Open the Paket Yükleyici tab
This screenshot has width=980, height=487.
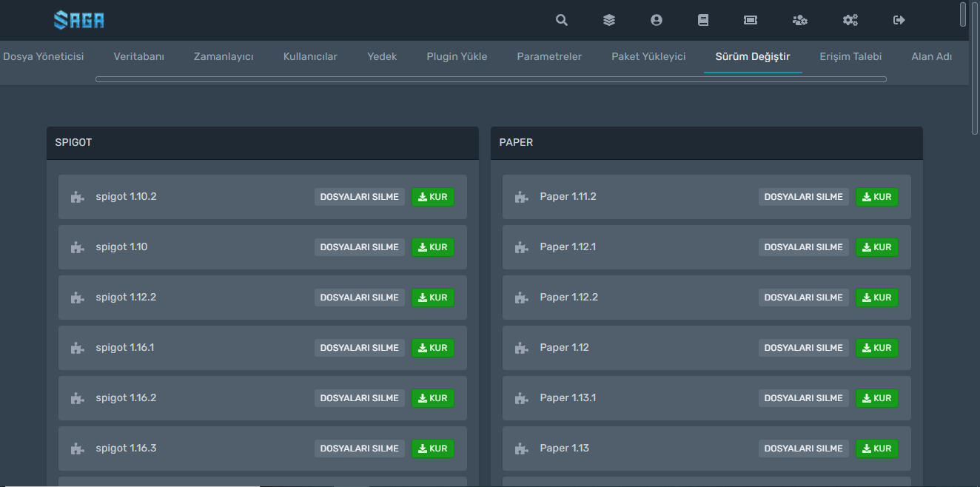click(x=648, y=57)
